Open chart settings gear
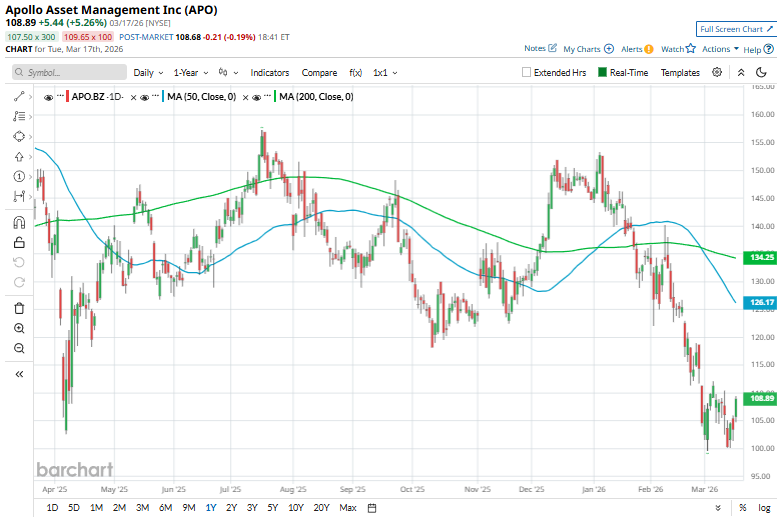The image size is (777, 521). (717, 72)
